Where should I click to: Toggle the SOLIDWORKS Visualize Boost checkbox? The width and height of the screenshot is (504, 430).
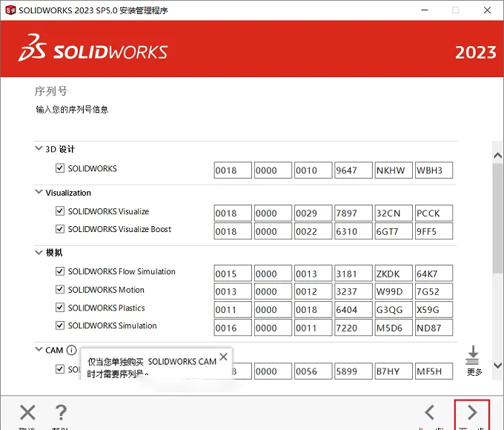pyautogui.click(x=60, y=229)
